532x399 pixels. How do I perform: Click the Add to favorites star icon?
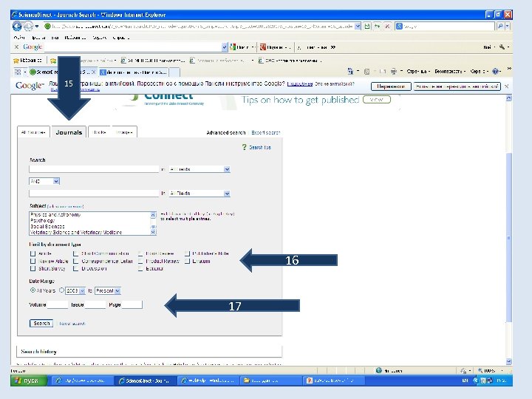point(53,61)
